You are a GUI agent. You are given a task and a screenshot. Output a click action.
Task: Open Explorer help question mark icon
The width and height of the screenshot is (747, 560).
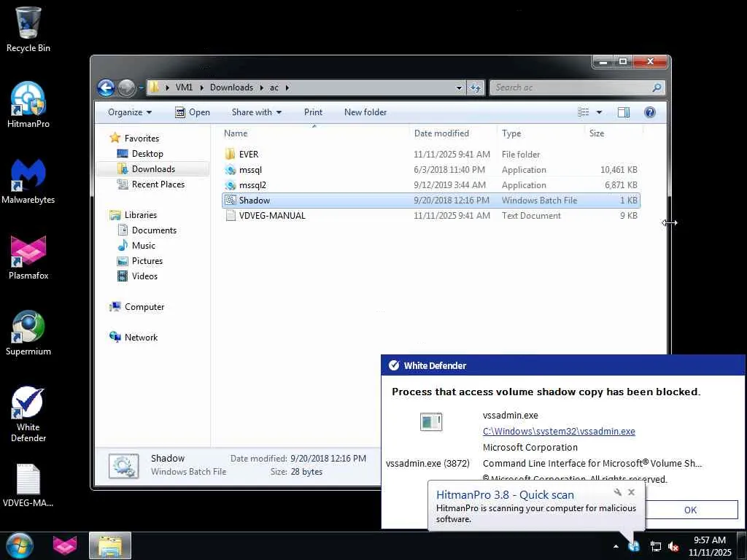[649, 112]
